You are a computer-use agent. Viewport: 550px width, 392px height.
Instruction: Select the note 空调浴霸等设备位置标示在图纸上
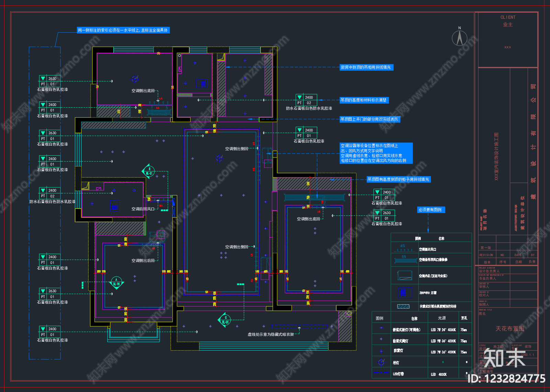click(376, 153)
